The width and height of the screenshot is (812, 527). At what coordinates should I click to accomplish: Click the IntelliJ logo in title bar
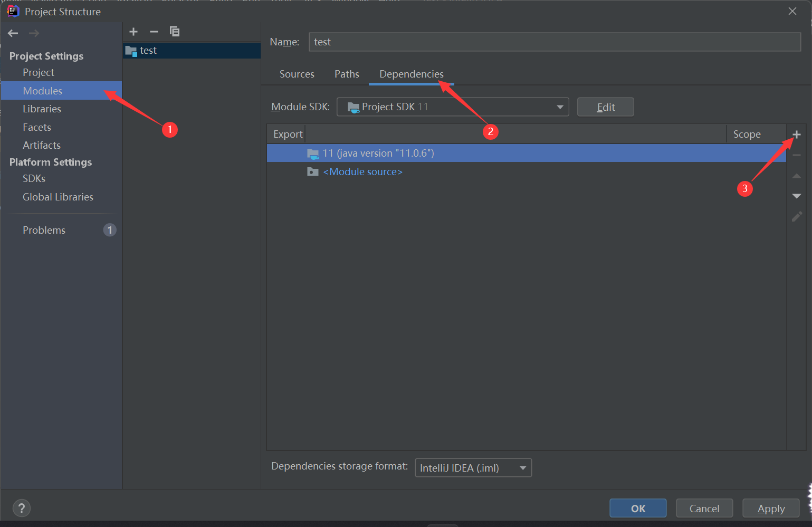tap(13, 11)
